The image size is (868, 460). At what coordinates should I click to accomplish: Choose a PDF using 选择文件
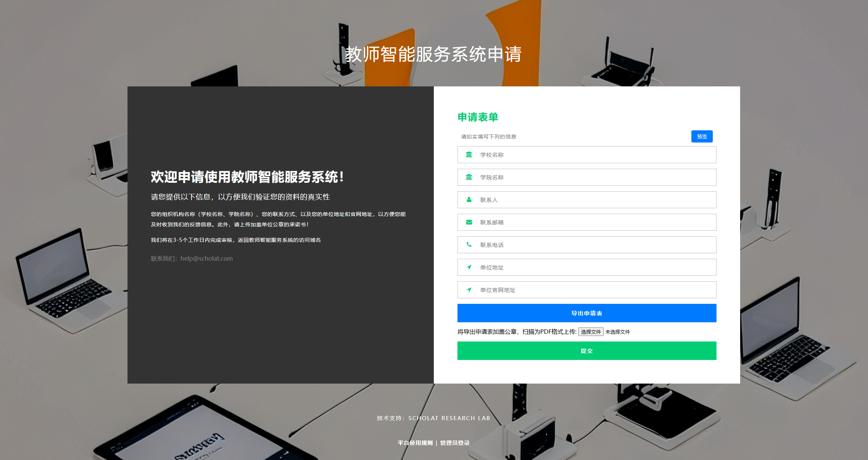point(591,332)
